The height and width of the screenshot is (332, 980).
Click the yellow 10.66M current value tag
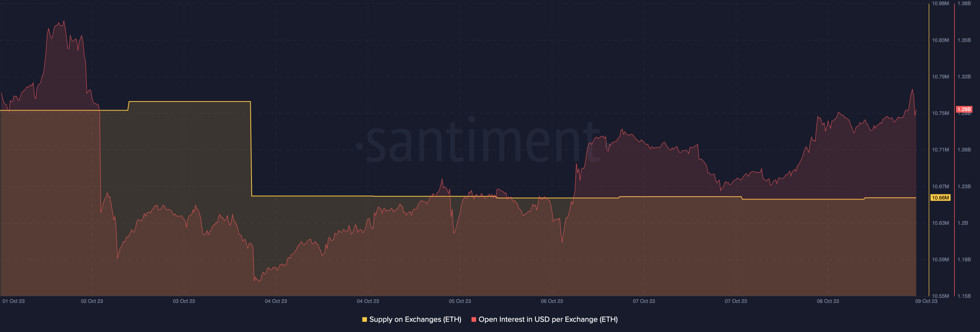[x=940, y=198]
